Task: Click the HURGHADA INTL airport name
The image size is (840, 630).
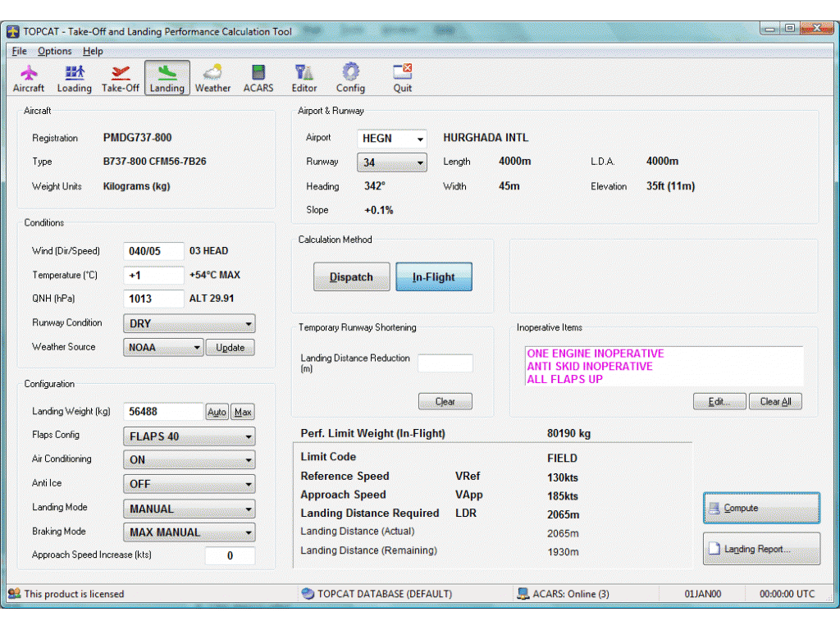Action: (x=486, y=138)
